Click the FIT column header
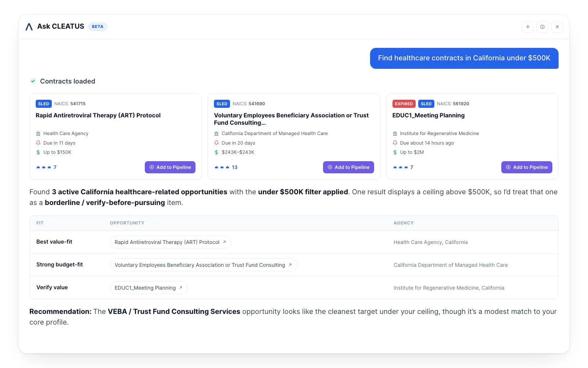The image size is (588, 368). click(40, 223)
